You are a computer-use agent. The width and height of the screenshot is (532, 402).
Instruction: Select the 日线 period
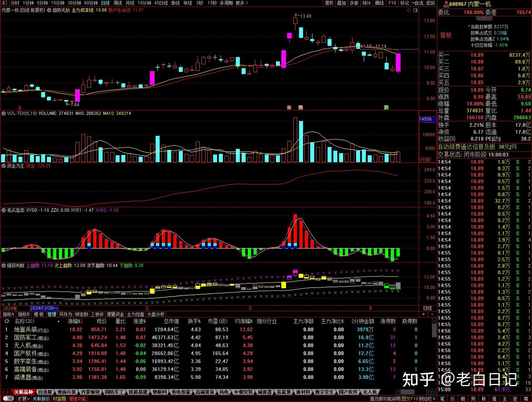105,3
